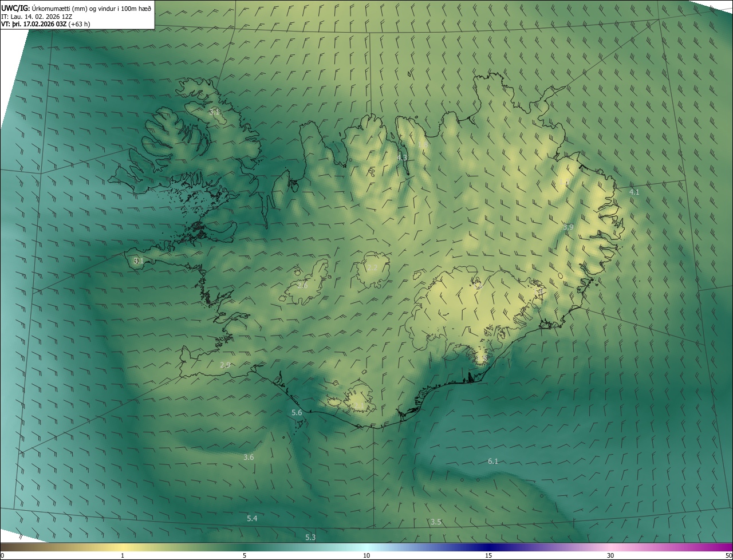Select the 3.5 value label
The image size is (733, 560).
436,522
